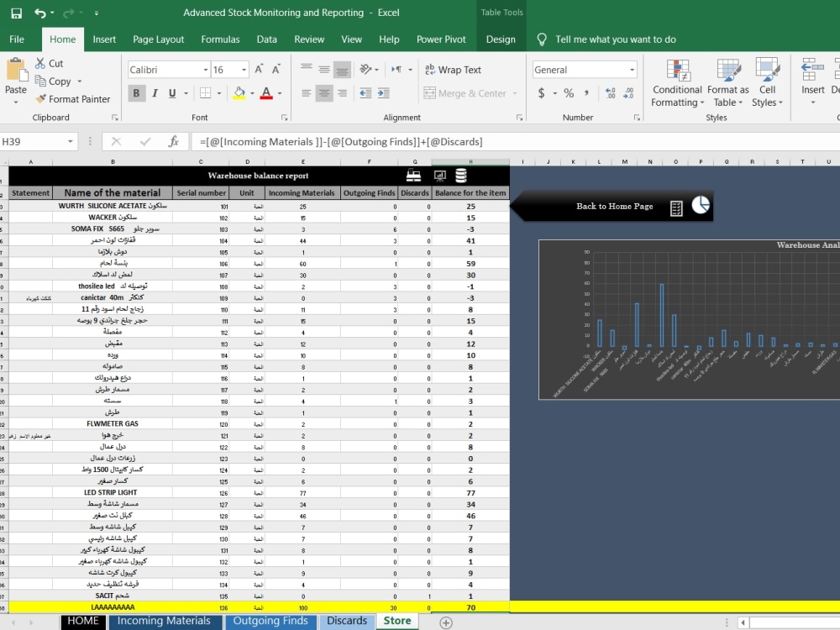Copy the selection
The height and width of the screenshot is (630, 840).
pyautogui.click(x=52, y=81)
